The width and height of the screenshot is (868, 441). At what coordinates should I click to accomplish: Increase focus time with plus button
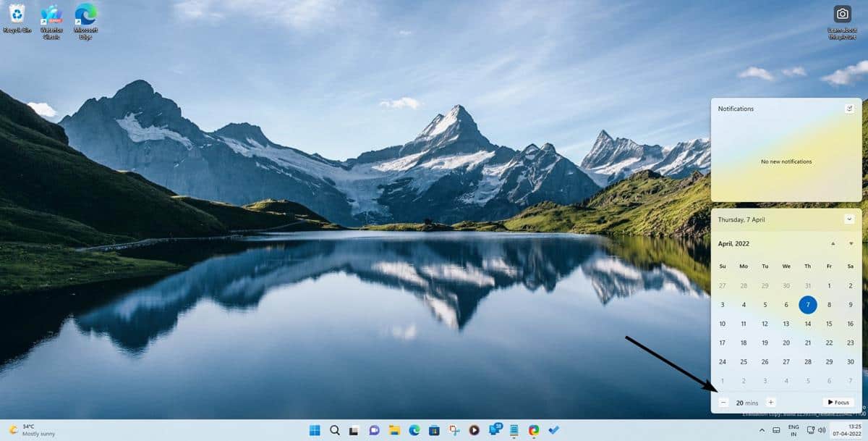click(770, 402)
